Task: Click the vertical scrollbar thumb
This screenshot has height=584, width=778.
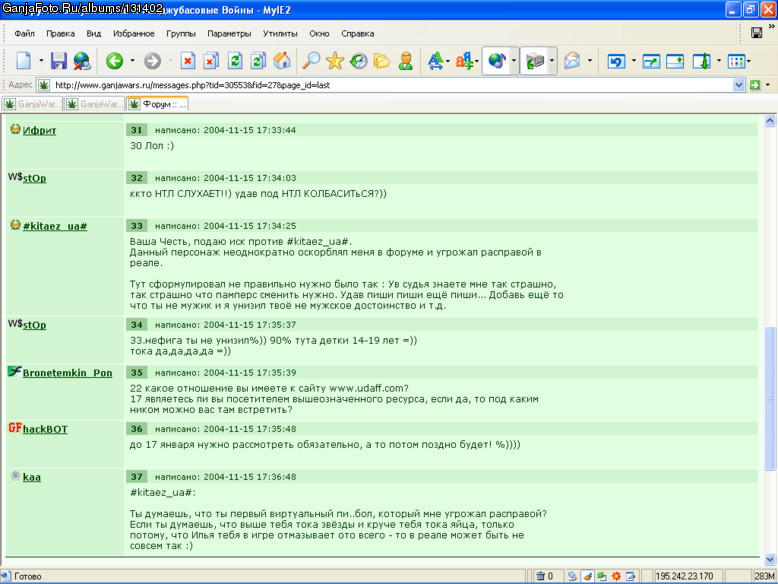Action: tap(770, 398)
